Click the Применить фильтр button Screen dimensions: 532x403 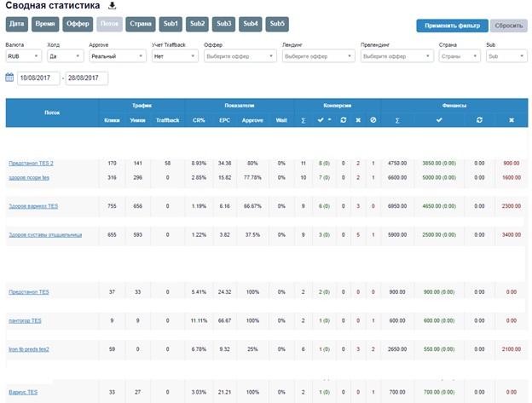[452, 26]
